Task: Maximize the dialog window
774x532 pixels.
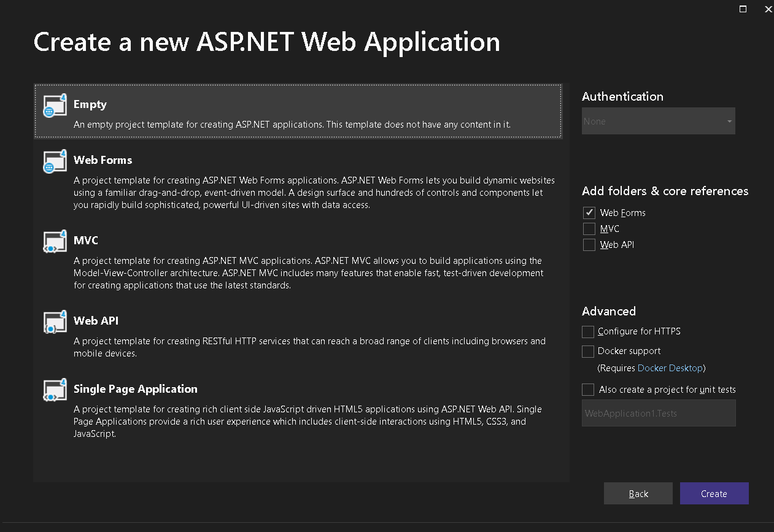Action: (x=743, y=9)
